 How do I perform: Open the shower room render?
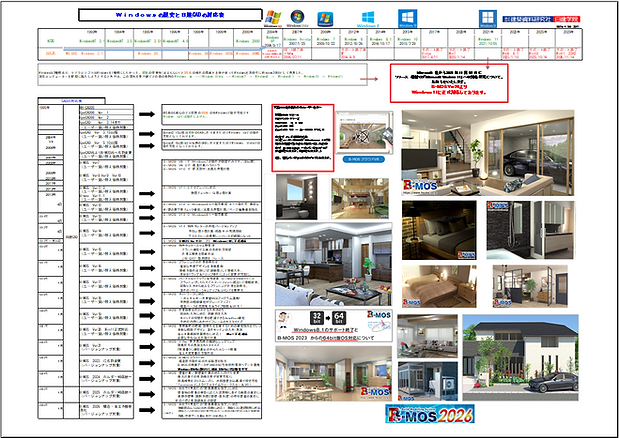point(530,230)
